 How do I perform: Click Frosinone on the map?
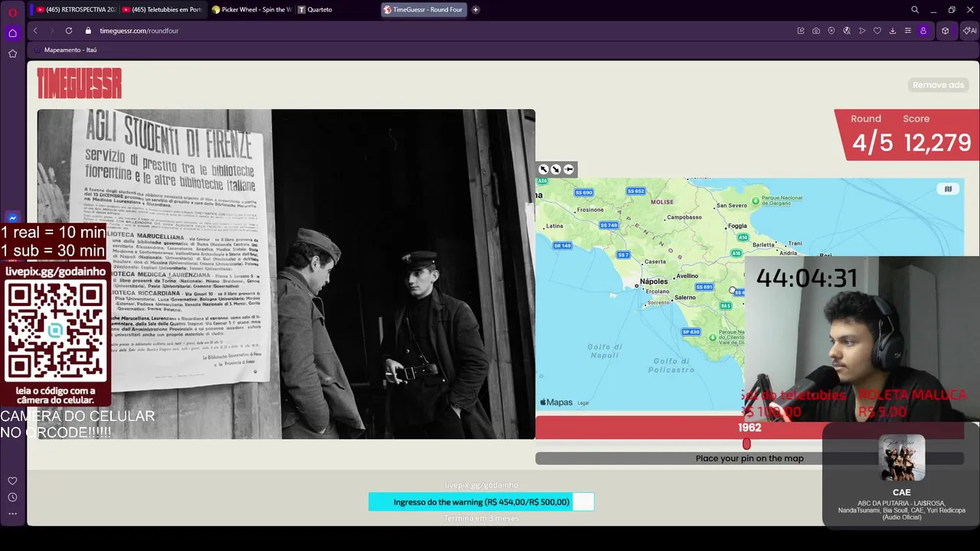[590, 210]
